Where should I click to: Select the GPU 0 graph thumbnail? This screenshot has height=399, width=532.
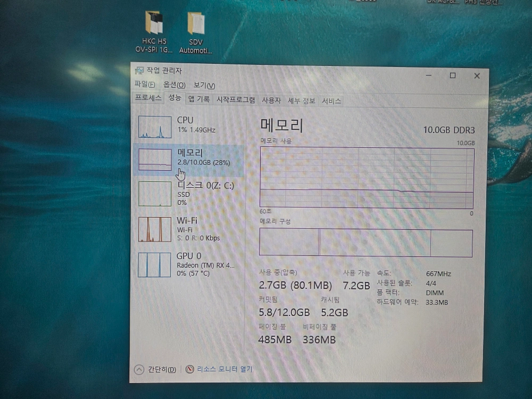coord(154,264)
